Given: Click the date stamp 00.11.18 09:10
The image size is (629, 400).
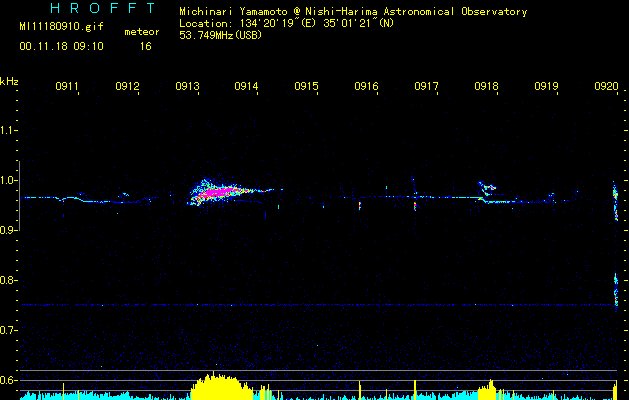Looking at the screenshot, I should [61, 47].
